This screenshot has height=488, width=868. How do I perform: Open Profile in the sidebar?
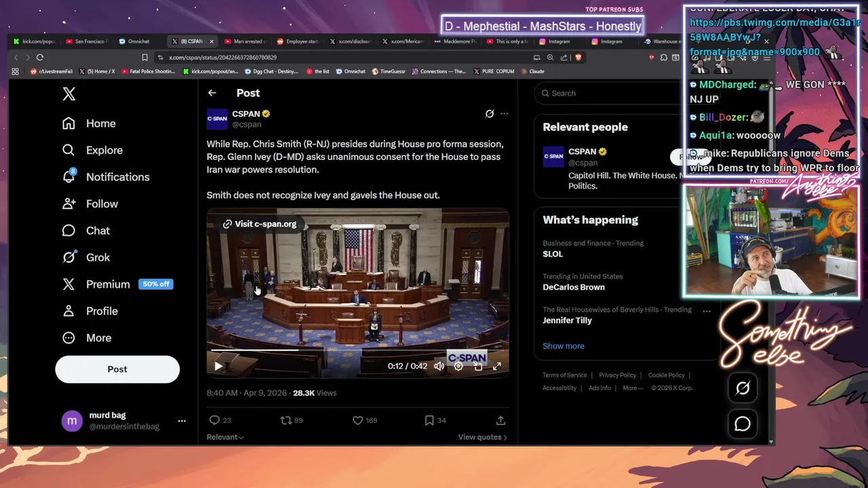(x=90, y=311)
